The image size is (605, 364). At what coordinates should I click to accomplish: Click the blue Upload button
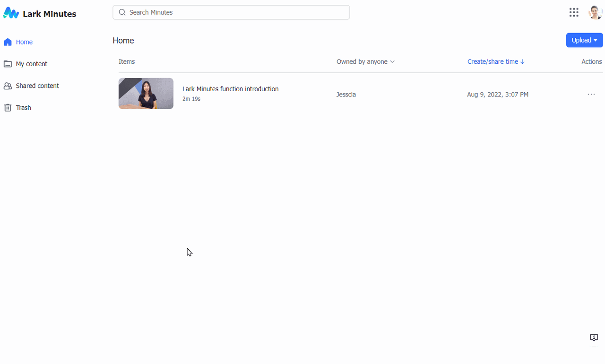[x=581, y=40]
